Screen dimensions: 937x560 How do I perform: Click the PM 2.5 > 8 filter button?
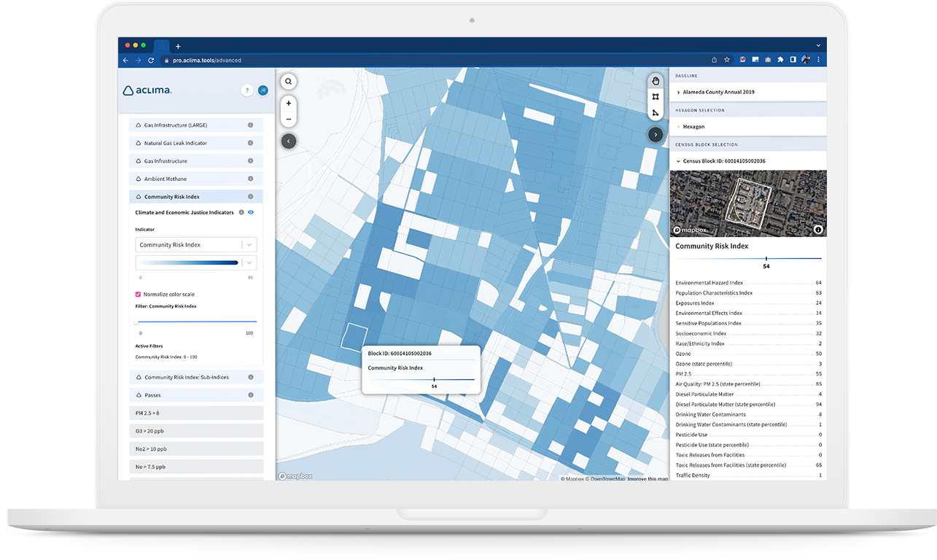(x=195, y=413)
